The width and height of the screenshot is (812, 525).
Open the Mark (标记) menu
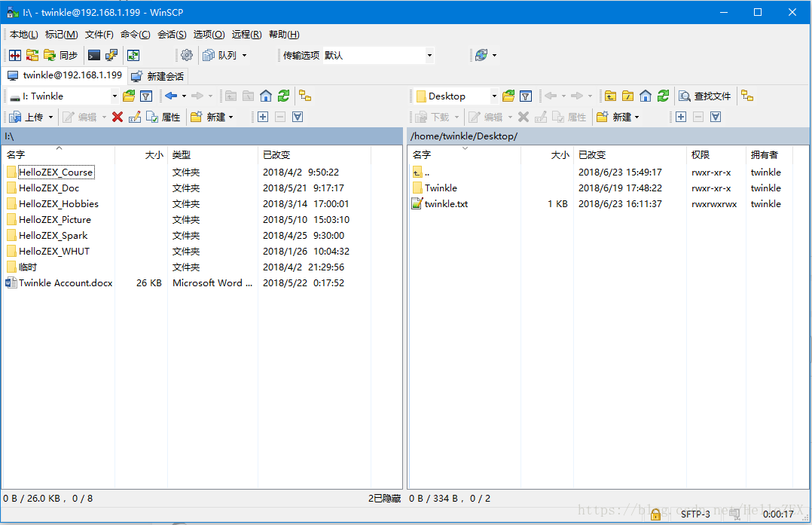(x=62, y=35)
